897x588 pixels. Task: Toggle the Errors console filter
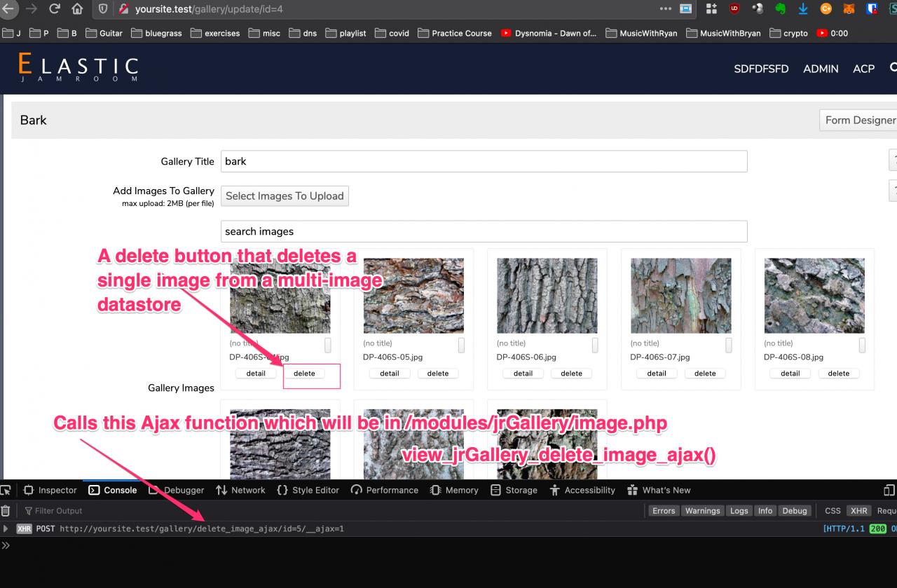coord(663,511)
